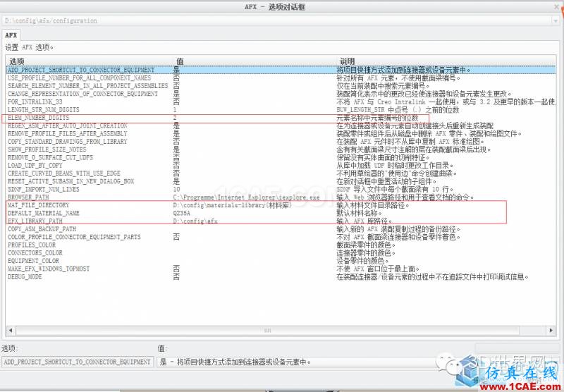Select SHOW_PROFILE_SIZE_NOTES option

pyautogui.click(x=47, y=149)
